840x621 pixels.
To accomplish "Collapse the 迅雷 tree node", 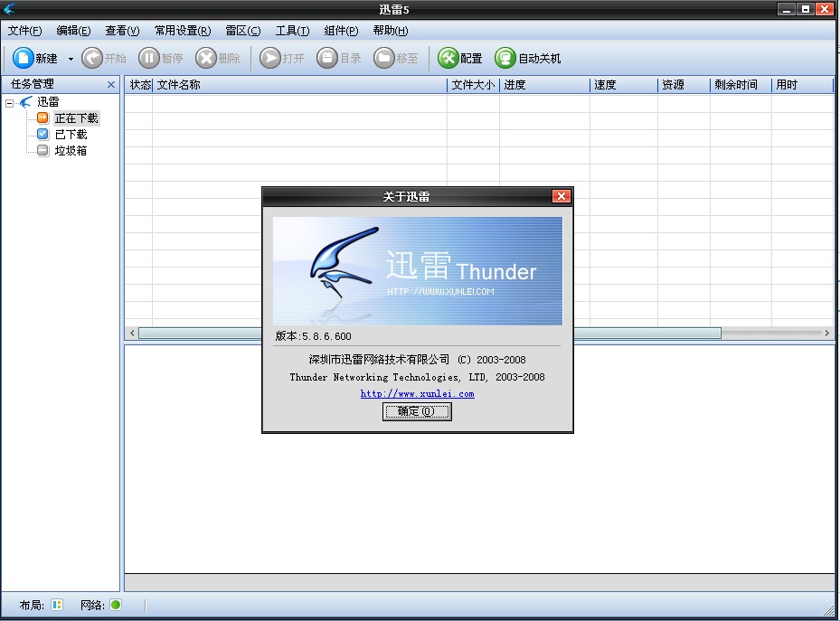I will click(10, 103).
